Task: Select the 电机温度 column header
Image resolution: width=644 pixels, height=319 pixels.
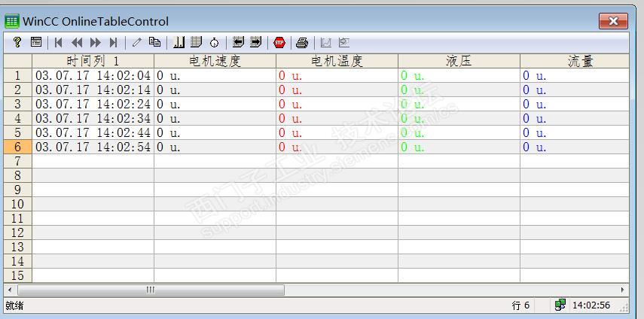Action: pyautogui.click(x=337, y=61)
